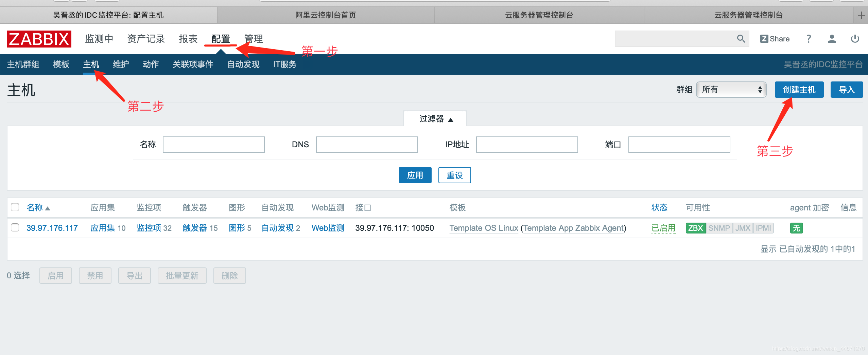Go to 主机 submenu
The height and width of the screenshot is (355, 868).
(91, 64)
